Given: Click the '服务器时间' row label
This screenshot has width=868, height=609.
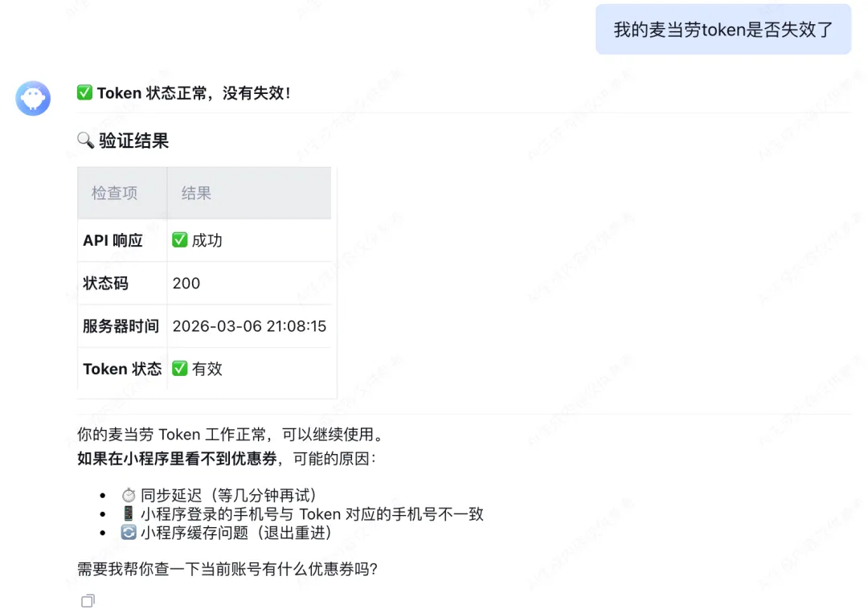Looking at the screenshot, I should (121, 326).
